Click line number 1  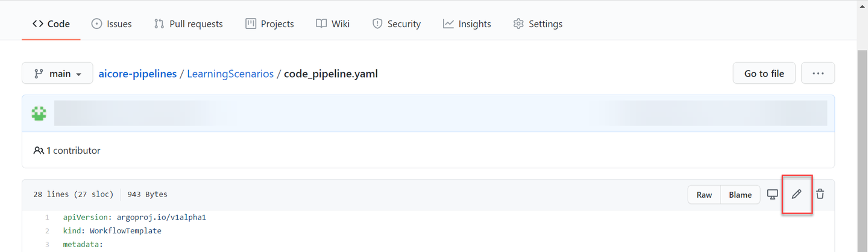tap(47, 217)
